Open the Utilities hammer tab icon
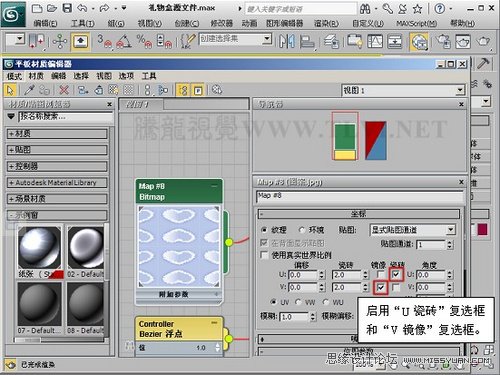This screenshot has height=375, width=500. (x=483, y=63)
